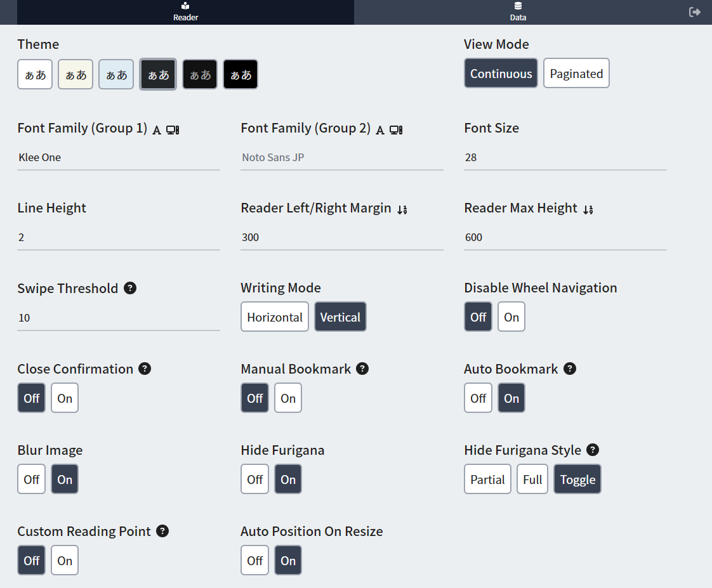Click the computer icon beside Font Family (Group 1)
Image resolution: width=712 pixels, height=588 pixels.
(x=173, y=129)
